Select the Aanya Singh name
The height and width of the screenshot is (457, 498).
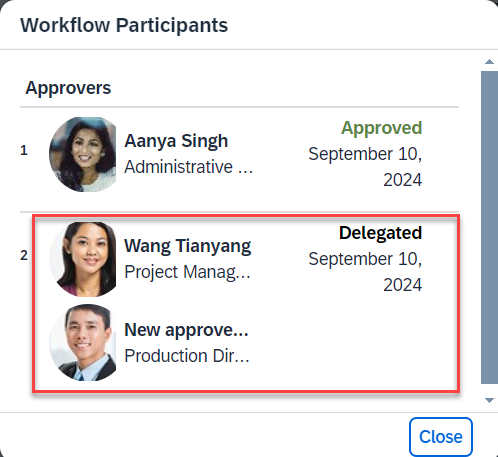176,141
